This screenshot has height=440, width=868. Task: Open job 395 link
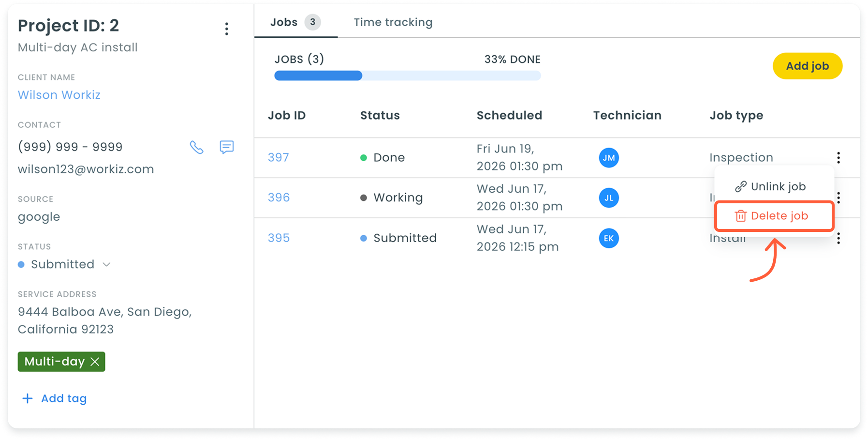point(279,238)
